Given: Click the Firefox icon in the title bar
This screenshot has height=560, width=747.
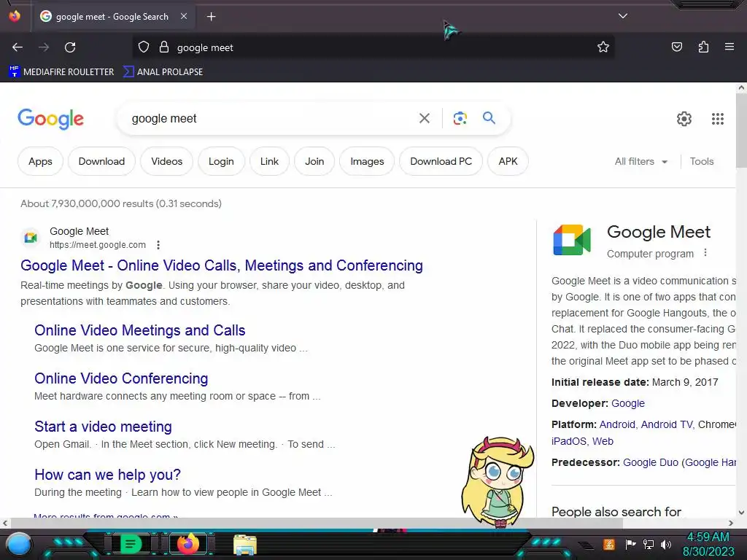Looking at the screenshot, I should (x=15, y=16).
